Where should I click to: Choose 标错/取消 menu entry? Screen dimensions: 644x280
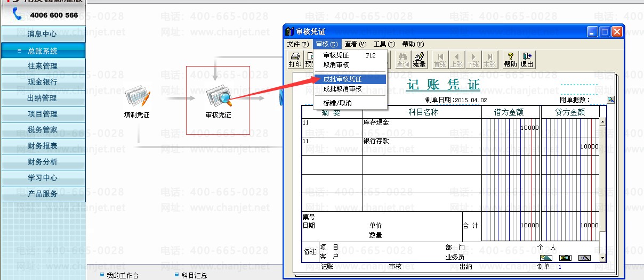[x=350, y=103]
